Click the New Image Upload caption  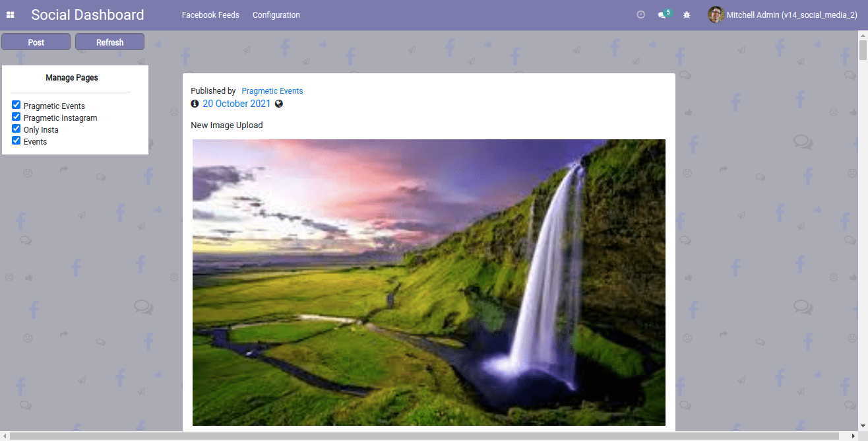[x=227, y=125]
